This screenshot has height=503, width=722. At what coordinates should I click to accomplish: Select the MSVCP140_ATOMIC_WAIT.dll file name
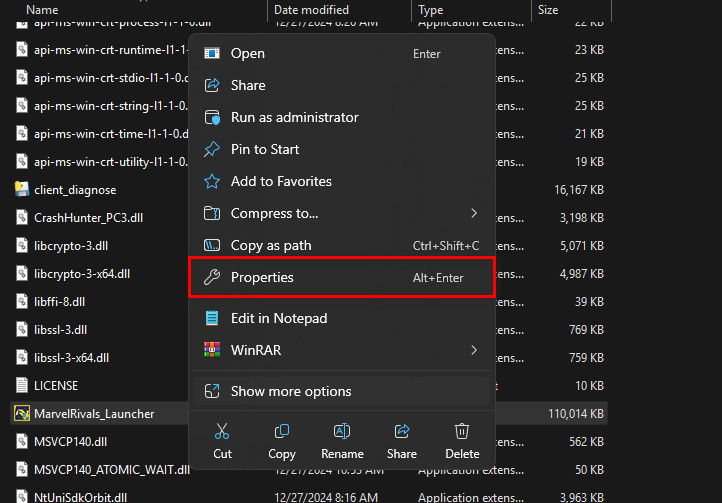pos(112,470)
